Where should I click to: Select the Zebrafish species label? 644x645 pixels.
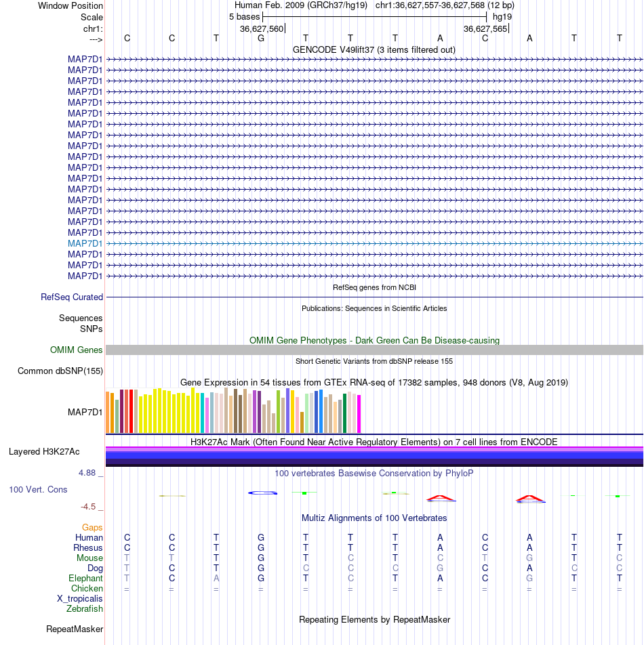tap(84, 608)
